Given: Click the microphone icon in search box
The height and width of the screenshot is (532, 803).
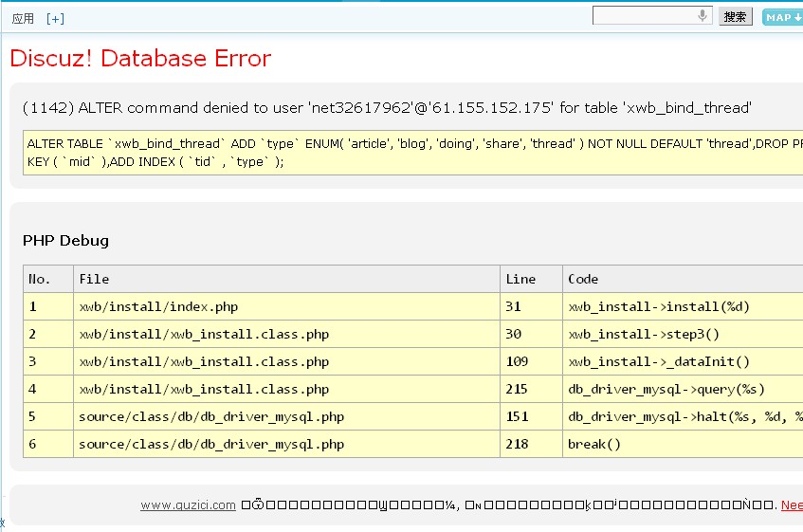Looking at the screenshot, I should [703, 15].
